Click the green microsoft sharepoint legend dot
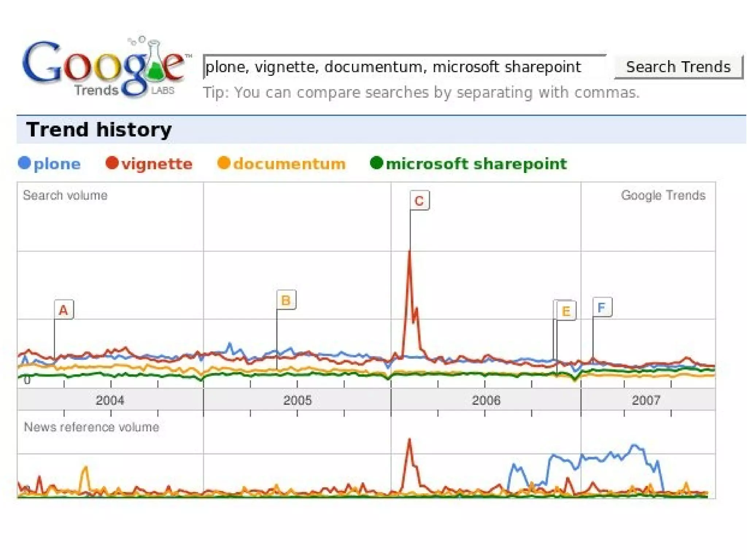Viewport: 747px width, 560px height. 376,162
